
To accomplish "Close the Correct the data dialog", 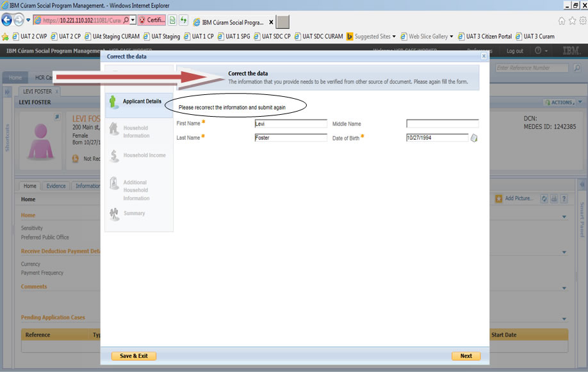I will pyautogui.click(x=484, y=56).
